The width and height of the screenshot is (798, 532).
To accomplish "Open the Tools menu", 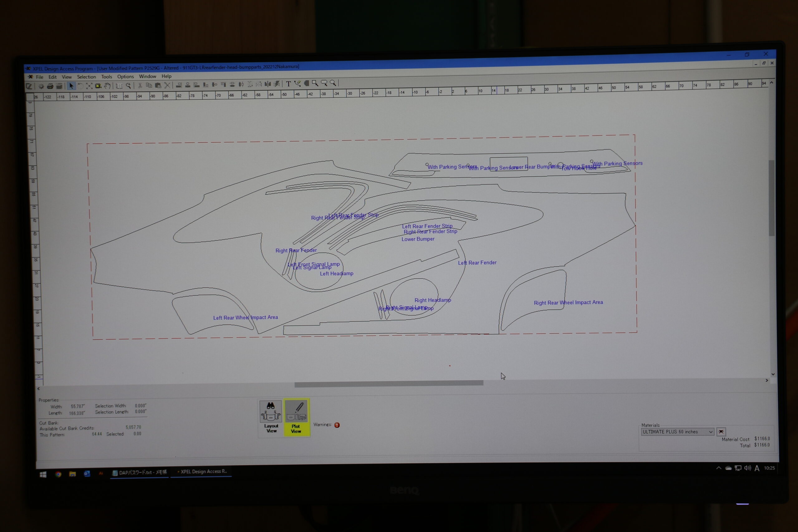I will 107,77.
